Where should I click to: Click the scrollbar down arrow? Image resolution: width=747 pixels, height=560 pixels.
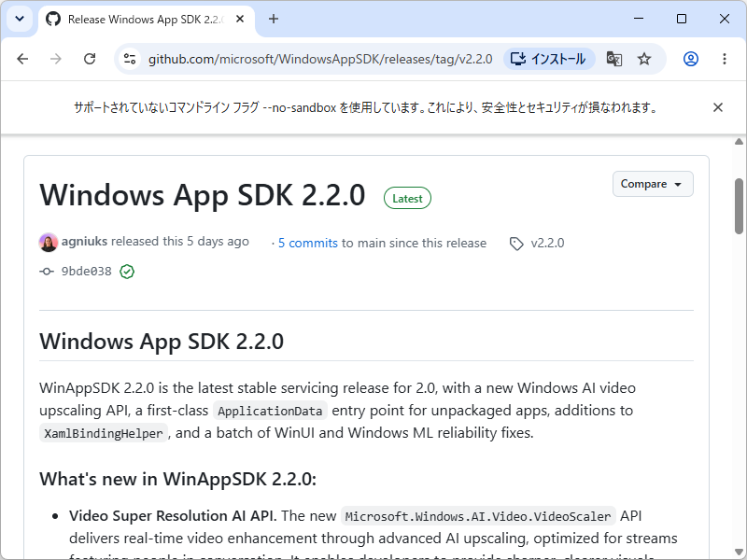pos(739,553)
